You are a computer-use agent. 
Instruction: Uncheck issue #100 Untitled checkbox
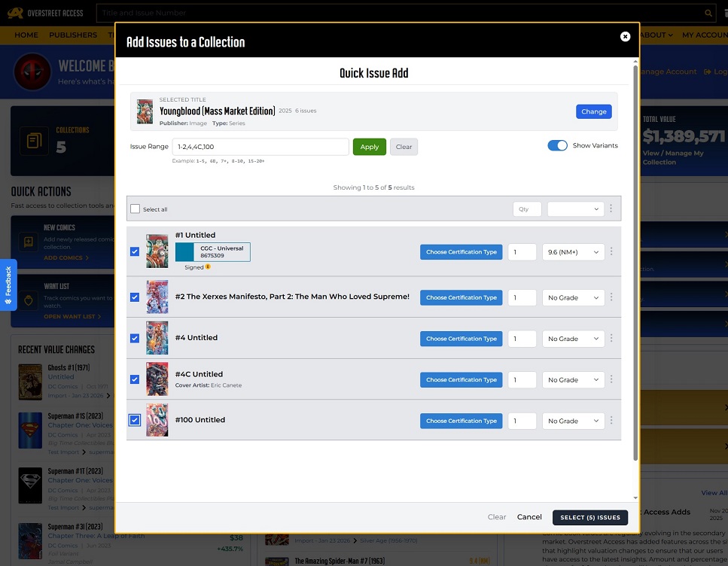pos(135,420)
